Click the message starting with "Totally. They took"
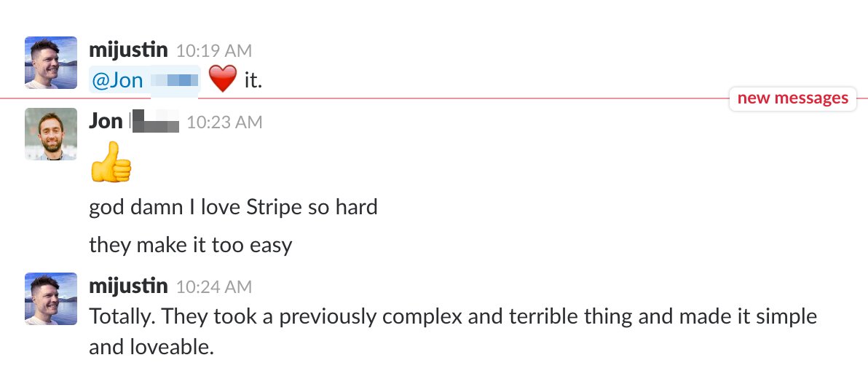The image size is (868, 379). [x=452, y=317]
